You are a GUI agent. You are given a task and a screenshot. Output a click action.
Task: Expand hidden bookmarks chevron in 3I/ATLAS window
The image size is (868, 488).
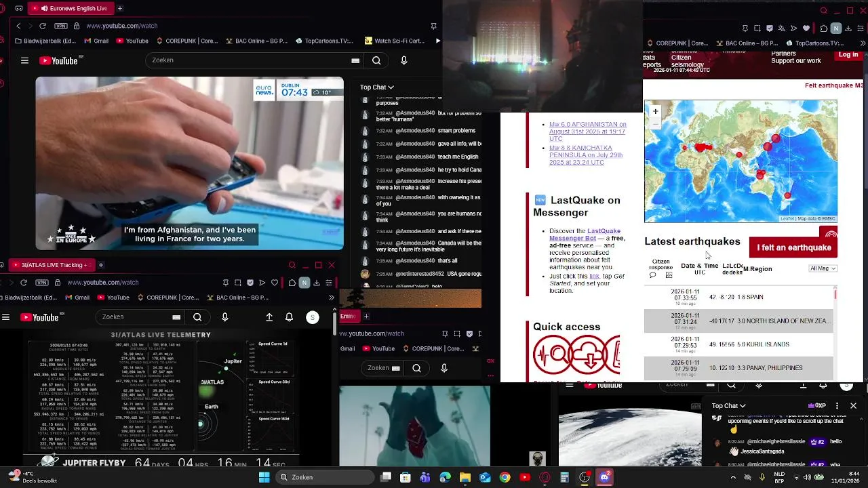331,298
